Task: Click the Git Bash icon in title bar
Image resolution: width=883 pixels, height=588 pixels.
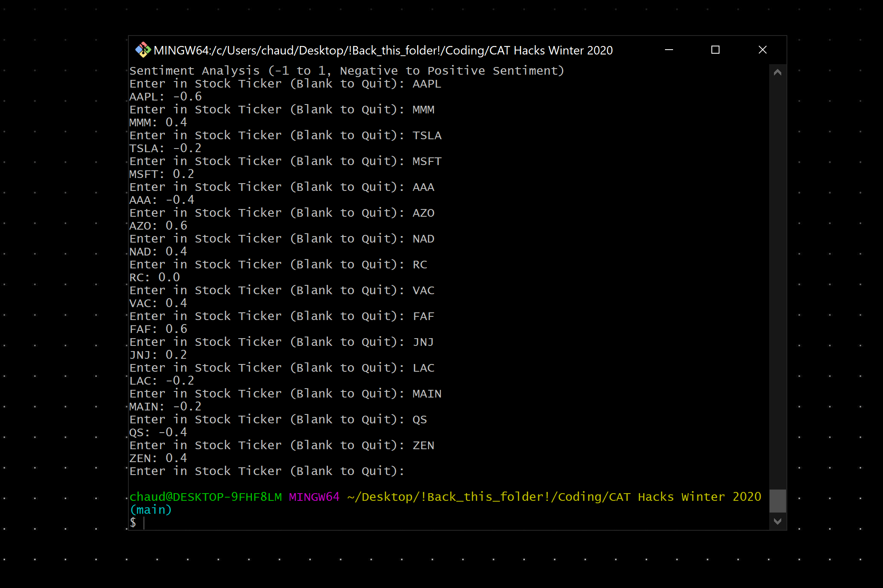Action: pos(143,50)
